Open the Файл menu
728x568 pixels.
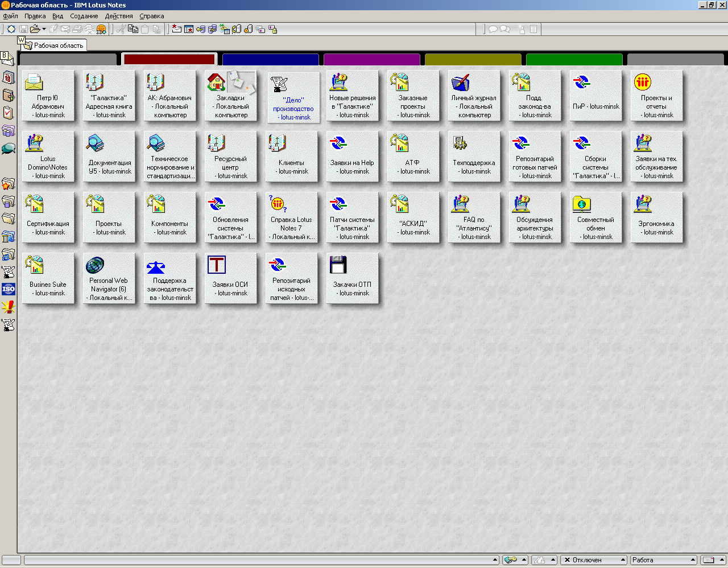point(11,17)
